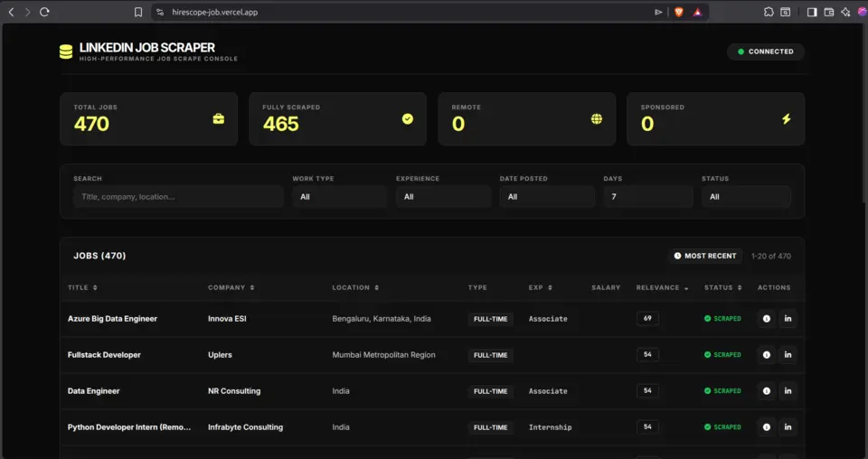Click Internship experience in Infrabyte row

click(551, 427)
